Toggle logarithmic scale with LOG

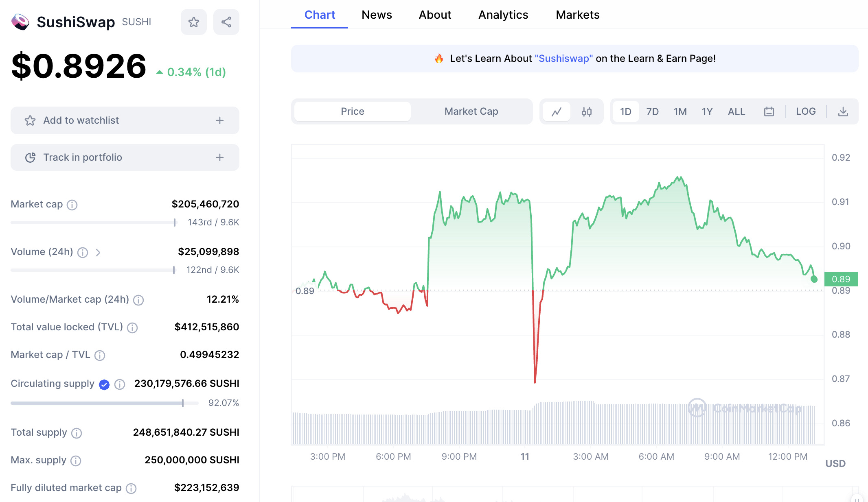click(x=805, y=111)
